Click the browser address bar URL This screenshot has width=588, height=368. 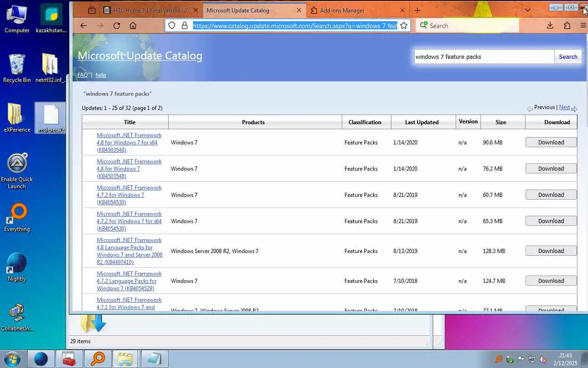[x=295, y=26]
